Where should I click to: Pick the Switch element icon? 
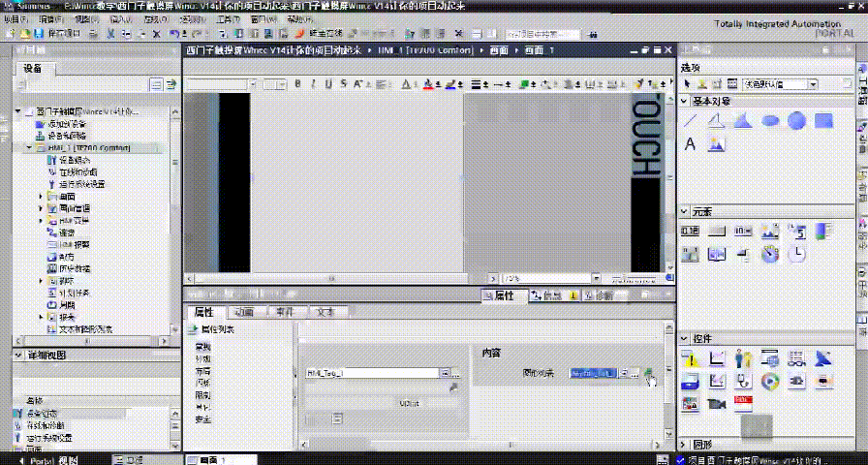(690, 254)
